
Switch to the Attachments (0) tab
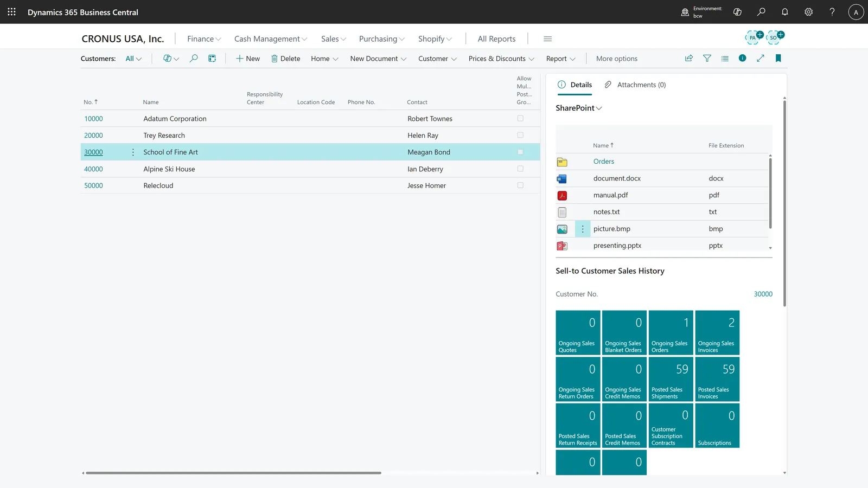[x=635, y=85]
